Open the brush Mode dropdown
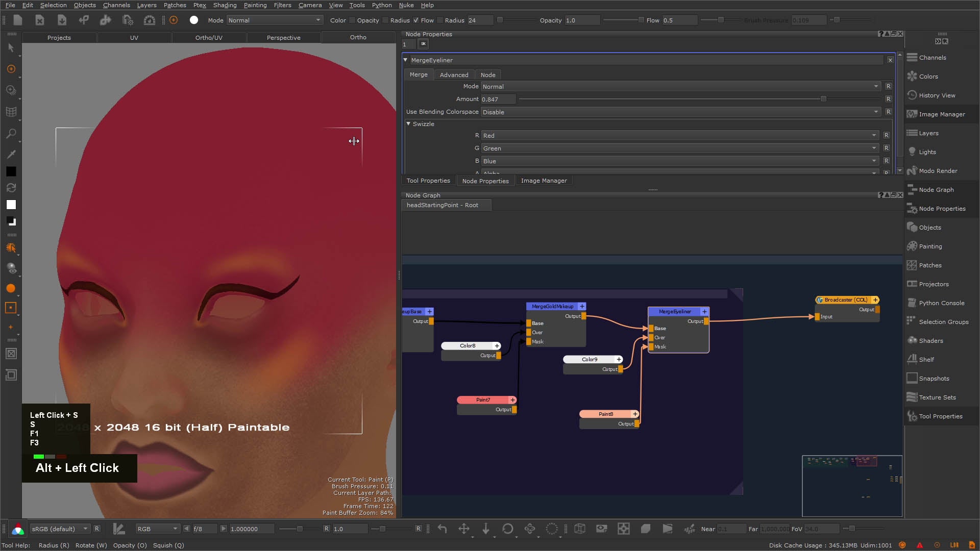 [275, 20]
